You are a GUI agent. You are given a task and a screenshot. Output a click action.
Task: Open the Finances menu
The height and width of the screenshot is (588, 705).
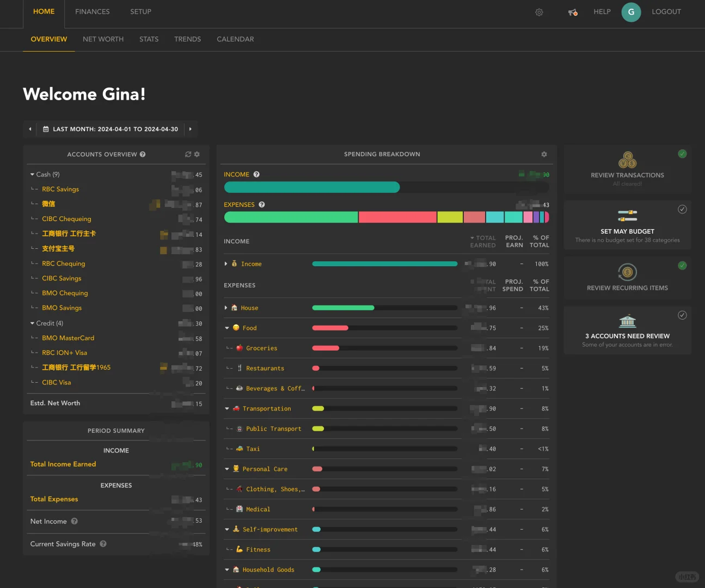(x=92, y=11)
